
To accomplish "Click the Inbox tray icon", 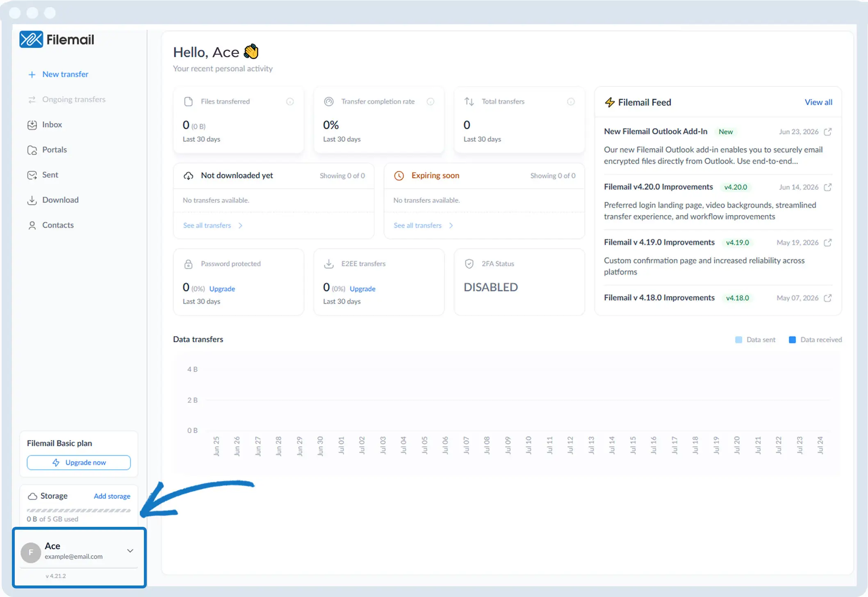I will (32, 125).
